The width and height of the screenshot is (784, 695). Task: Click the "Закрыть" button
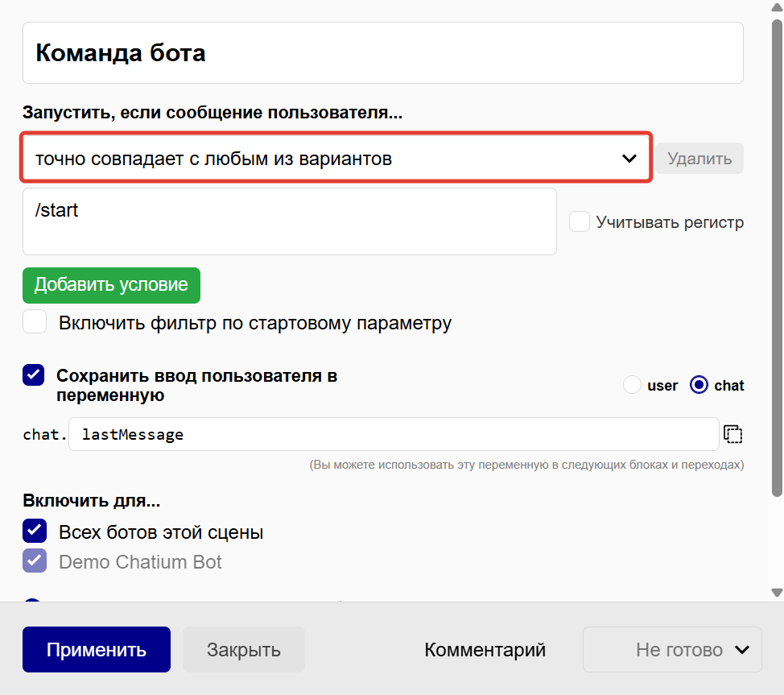point(244,649)
